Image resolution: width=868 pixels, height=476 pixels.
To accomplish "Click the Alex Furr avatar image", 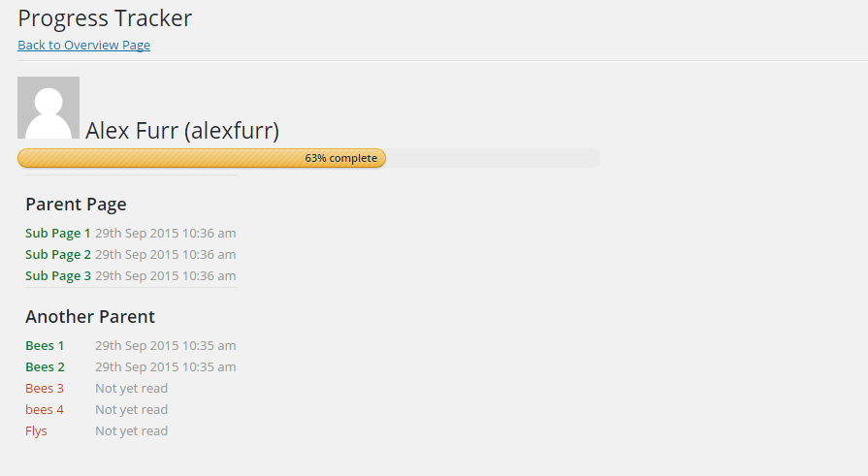I will point(48,108).
